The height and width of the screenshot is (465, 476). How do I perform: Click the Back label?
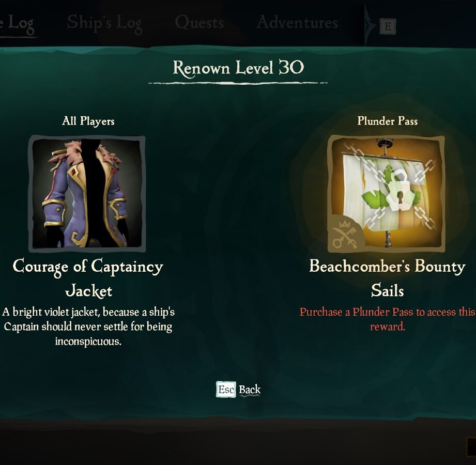250,390
